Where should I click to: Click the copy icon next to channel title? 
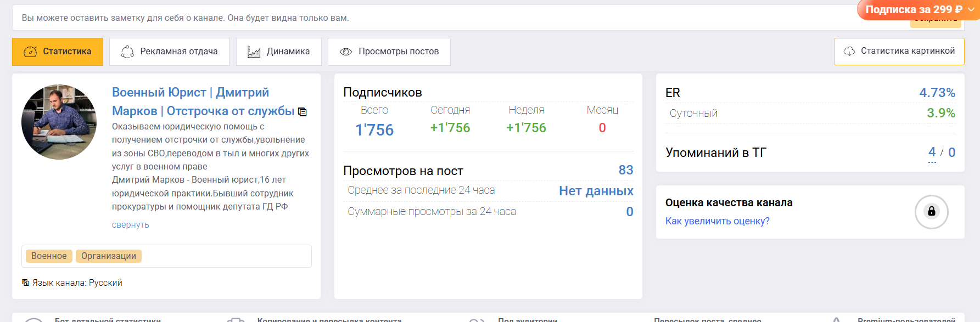tap(302, 112)
